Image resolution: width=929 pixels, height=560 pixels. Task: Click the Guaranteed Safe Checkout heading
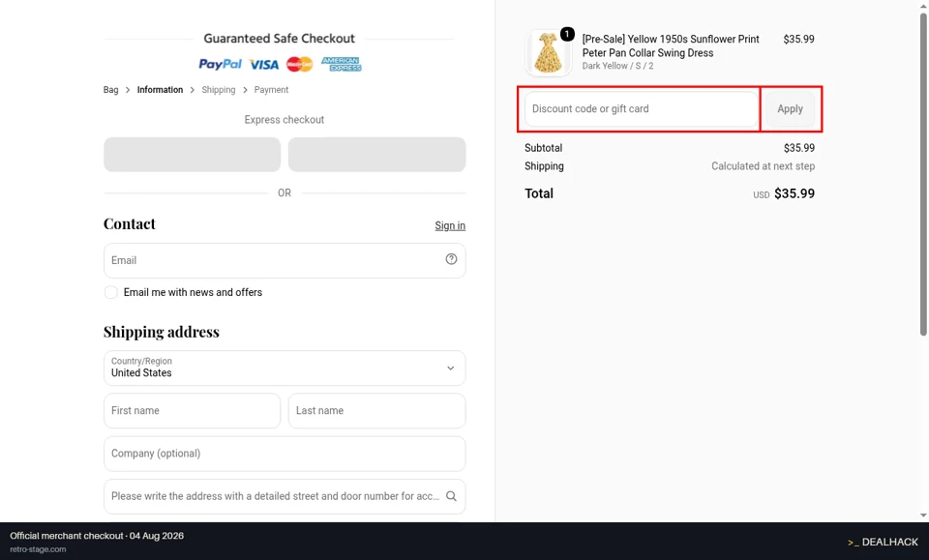pyautogui.click(x=279, y=39)
